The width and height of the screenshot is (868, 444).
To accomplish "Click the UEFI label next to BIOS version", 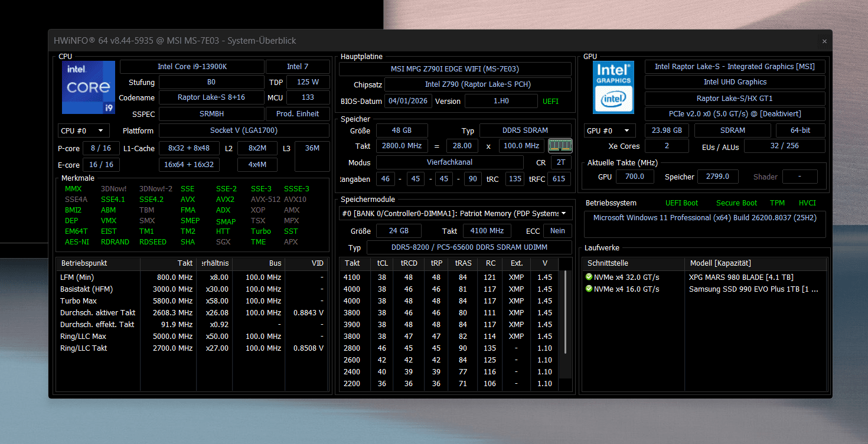I will 550,101.
